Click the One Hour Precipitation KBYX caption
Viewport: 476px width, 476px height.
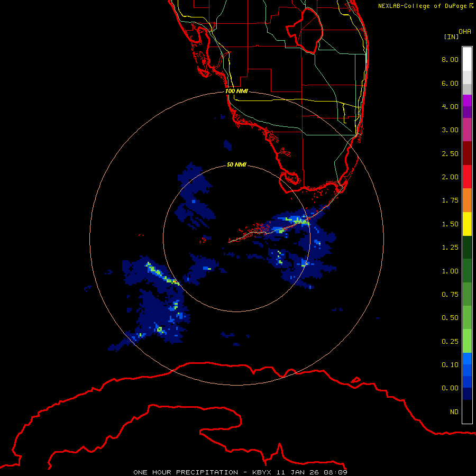click(240, 472)
